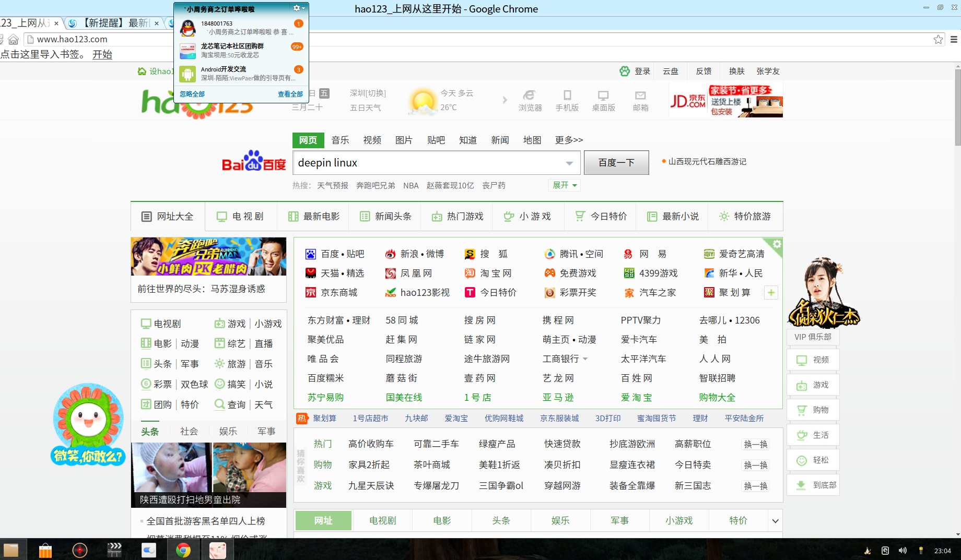Image resolution: width=961 pixels, height=560 pixels.
Task: Open the 邮箱 mail icon
Action: click(640, 96)
